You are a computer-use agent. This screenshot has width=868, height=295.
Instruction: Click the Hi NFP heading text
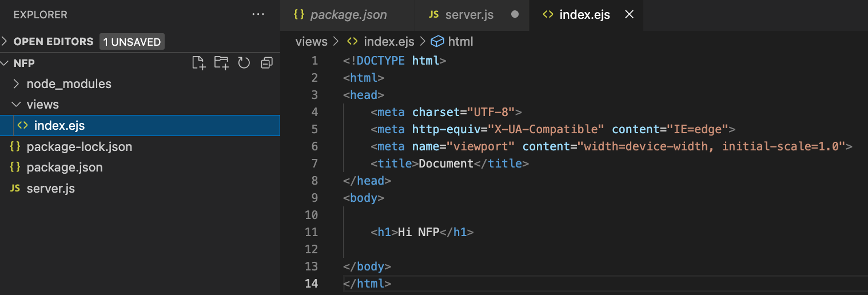point(419,232)
